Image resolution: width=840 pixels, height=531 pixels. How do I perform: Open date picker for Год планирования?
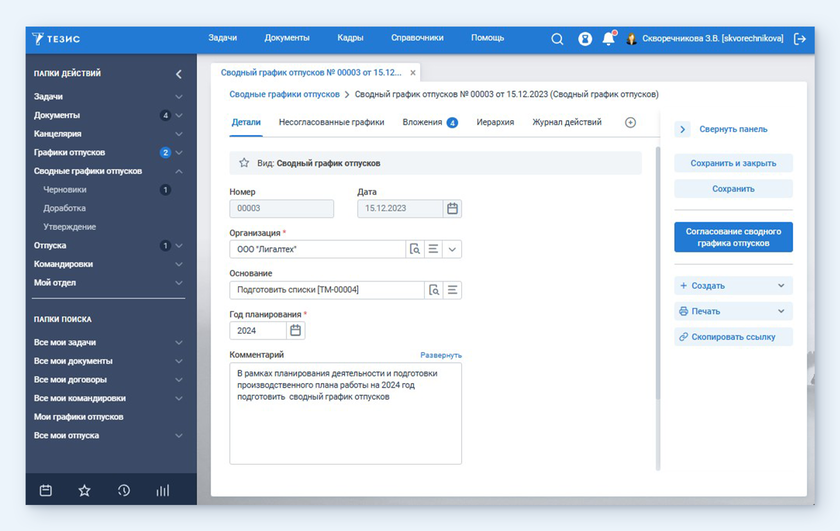tap(295, 330)
